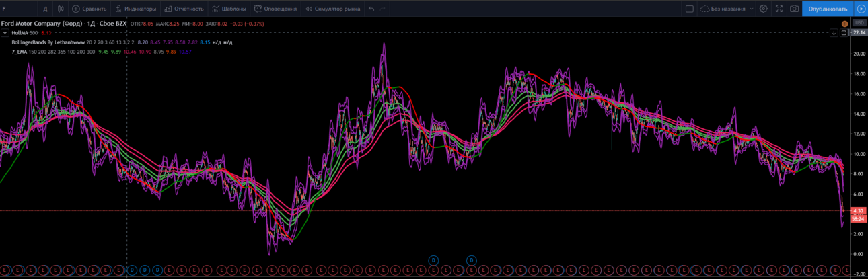
Task: Enter fullscreen chart mode
Action: [779, 9]
